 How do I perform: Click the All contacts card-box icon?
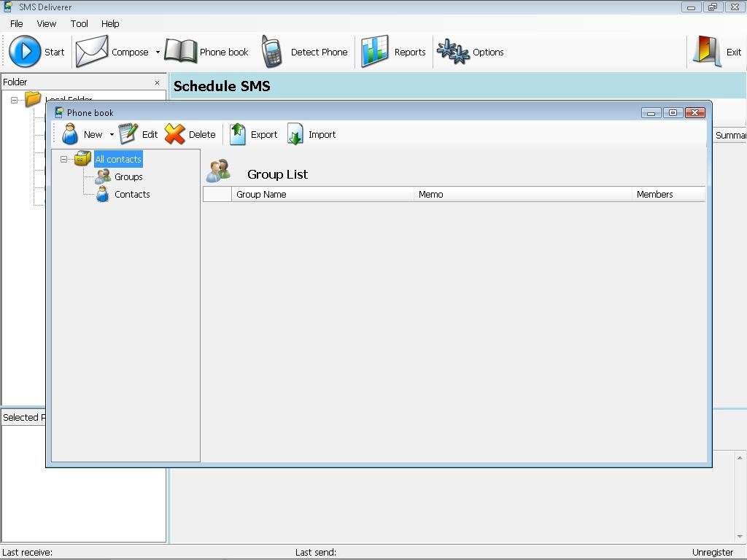tap(82, 158)
